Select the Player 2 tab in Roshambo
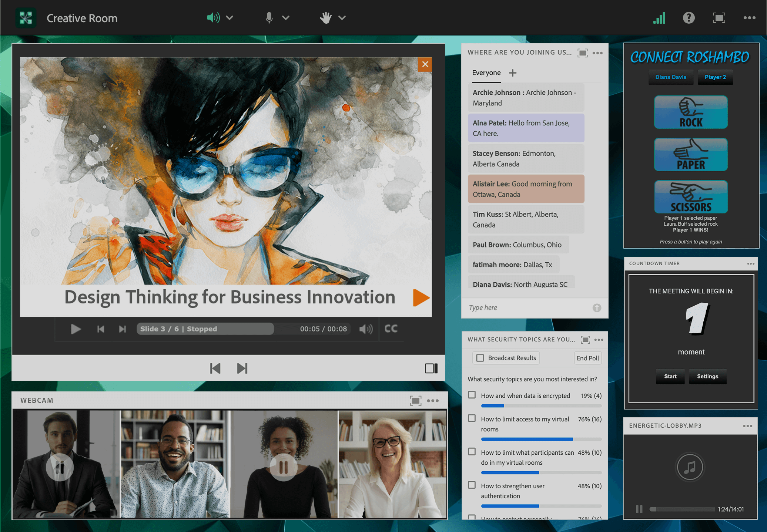The width and height of the screenshot is (767, 532). [x=715, y=77]
